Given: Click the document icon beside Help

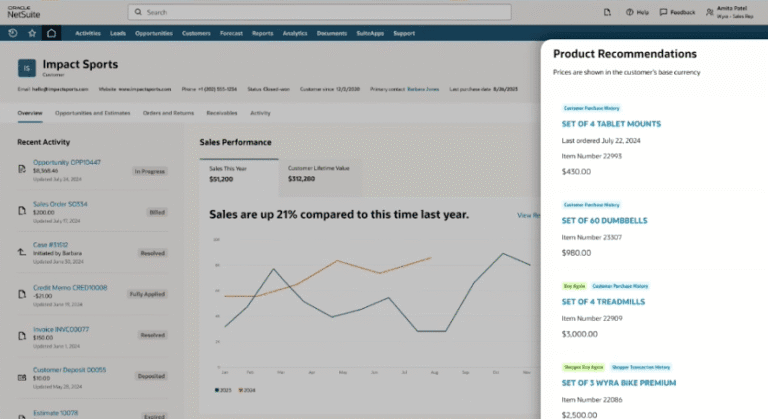Looking at the screenshot, I should point(607,12).
